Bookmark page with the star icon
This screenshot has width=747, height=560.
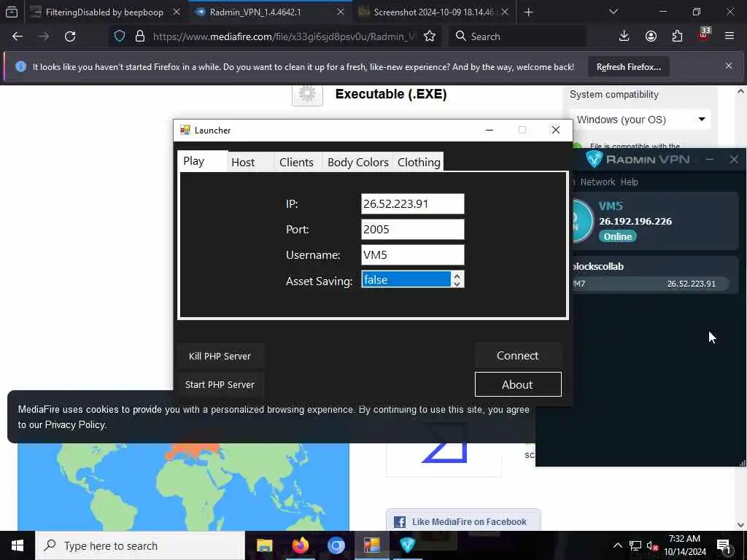click(x=429, y=36)
